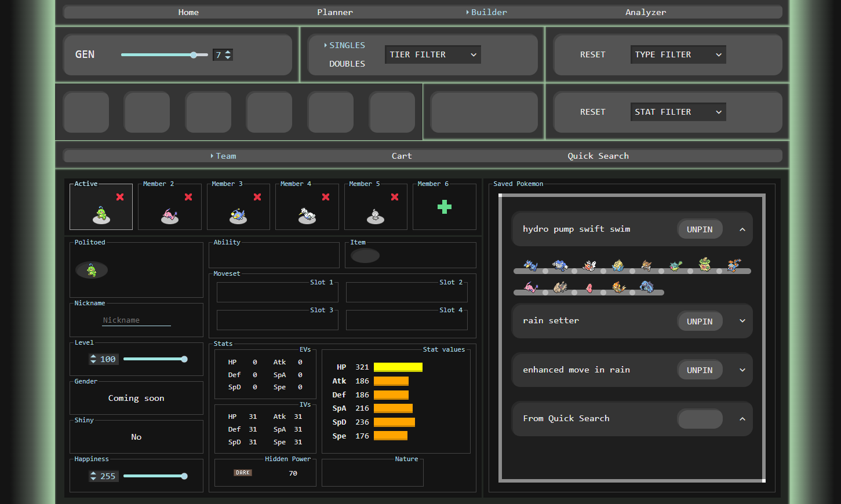Unpin the hydro pump swift swim group
This screenshot has width=841, height=504.
click(x=700, y=229)
